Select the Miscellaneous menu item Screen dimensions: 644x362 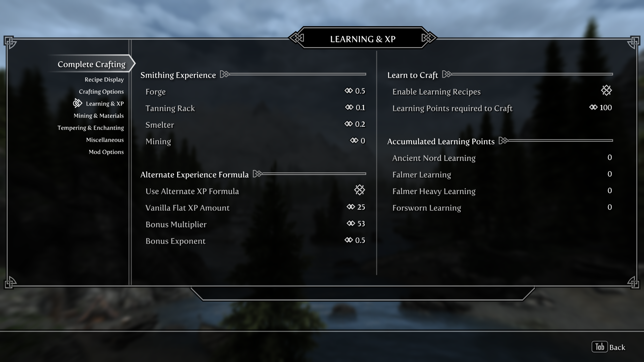point(105,140)
